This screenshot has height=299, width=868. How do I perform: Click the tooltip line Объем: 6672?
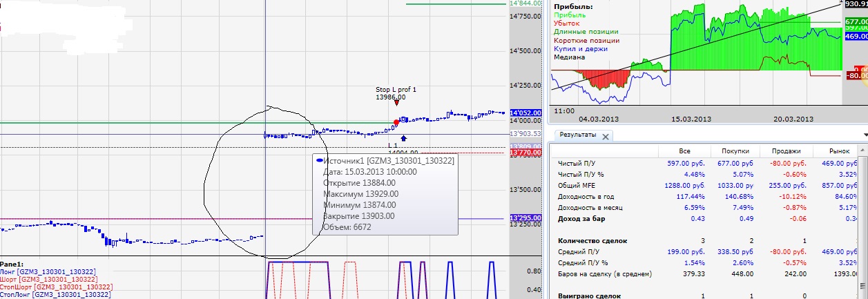point(347,226)
